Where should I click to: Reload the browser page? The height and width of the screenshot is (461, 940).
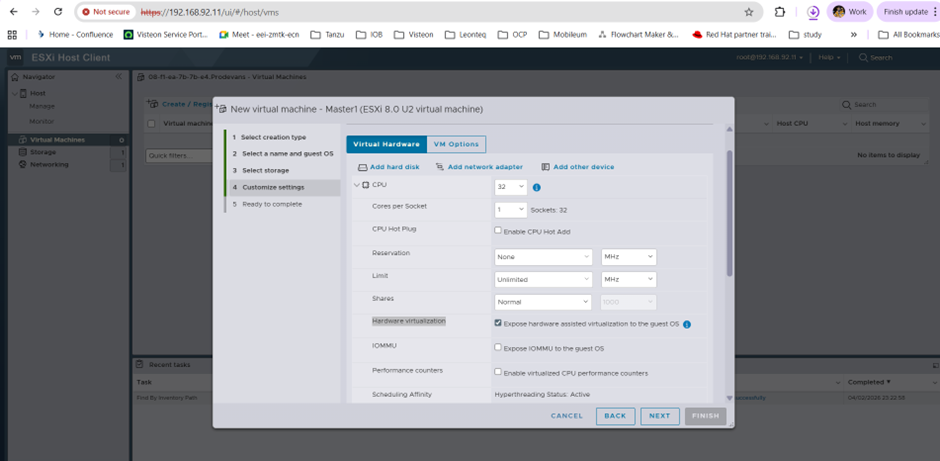[59, 12]
